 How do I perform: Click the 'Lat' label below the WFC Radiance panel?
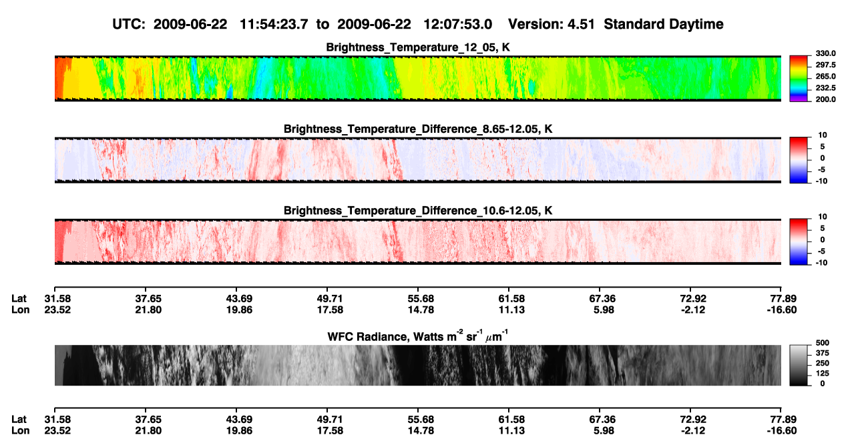(19, 419)
